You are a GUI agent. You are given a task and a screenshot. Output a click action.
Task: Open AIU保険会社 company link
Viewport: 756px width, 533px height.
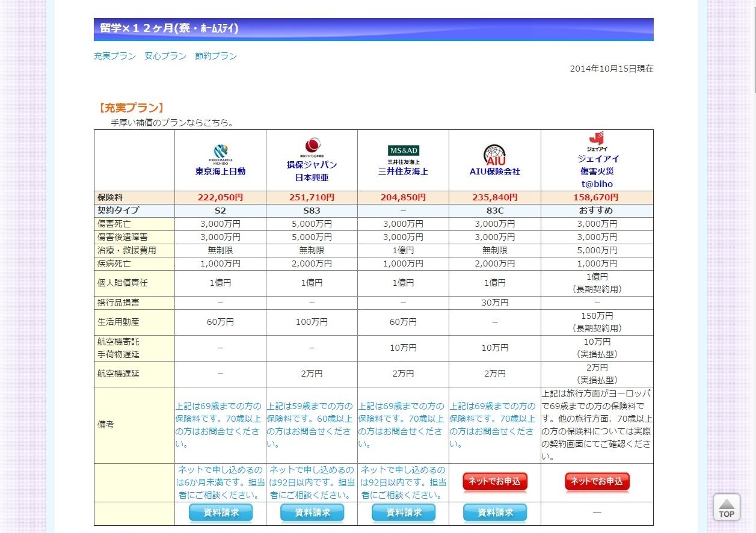tap(494, 171)
